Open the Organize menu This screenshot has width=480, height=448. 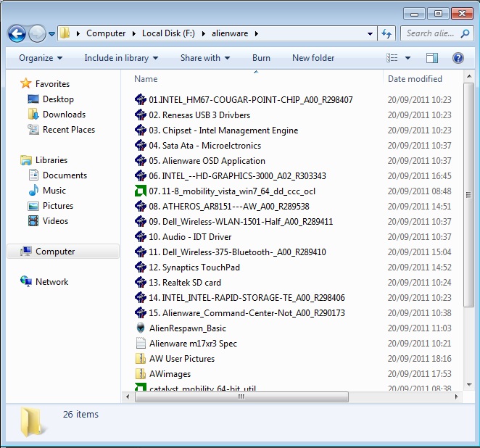(41, 58)
